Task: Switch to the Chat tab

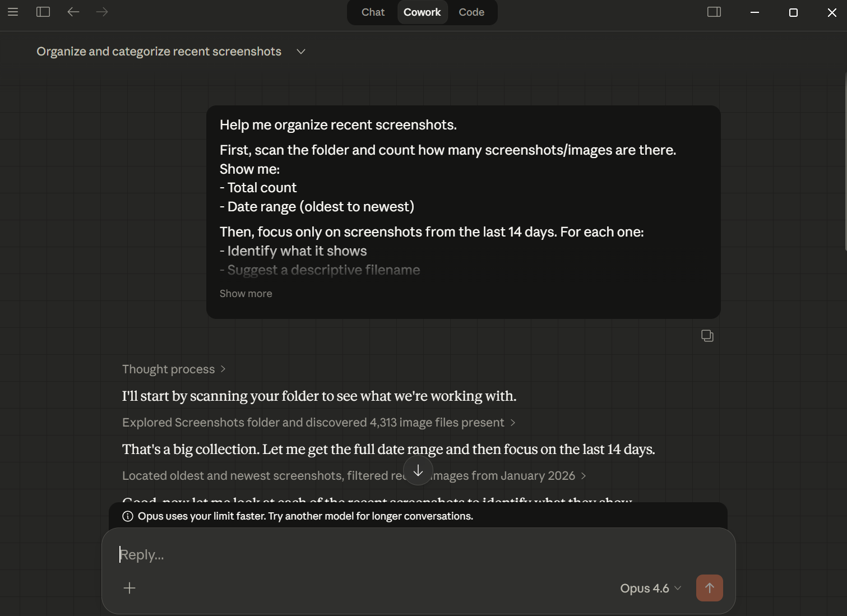Action: point(373,12)
